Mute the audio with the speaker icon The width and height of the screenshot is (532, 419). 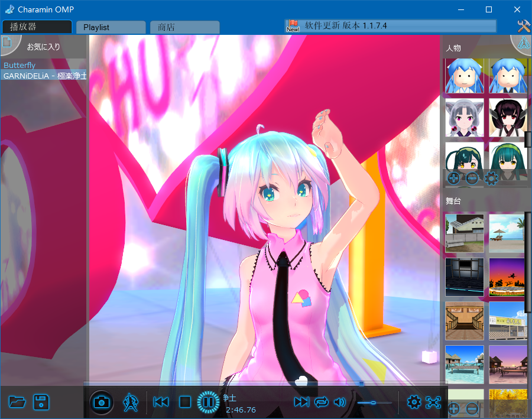[339, 402]
